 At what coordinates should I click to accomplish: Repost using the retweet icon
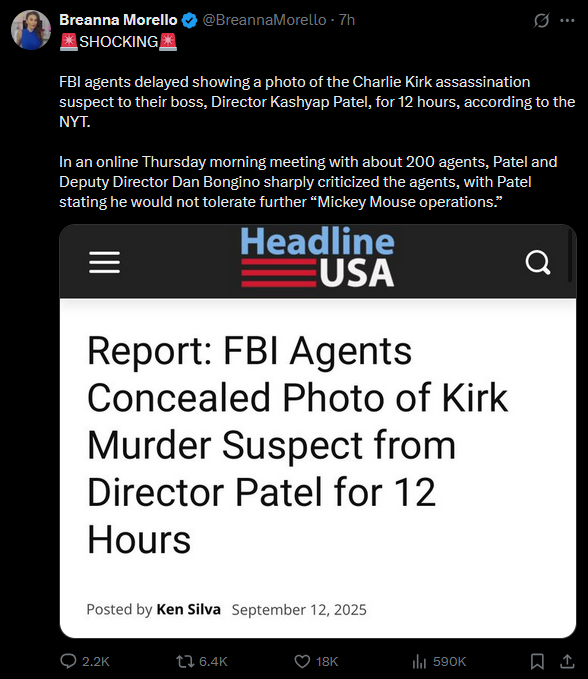(185, 661)
